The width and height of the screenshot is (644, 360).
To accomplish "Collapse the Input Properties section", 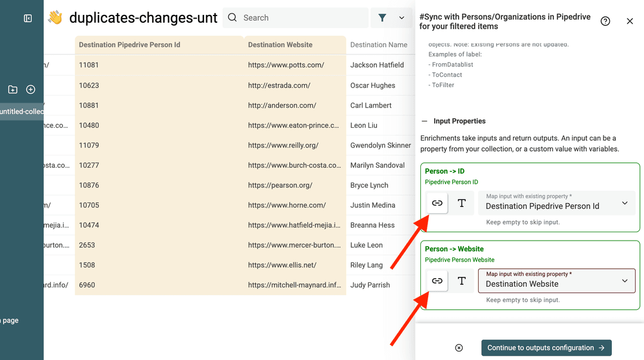I will pos(425,121).
